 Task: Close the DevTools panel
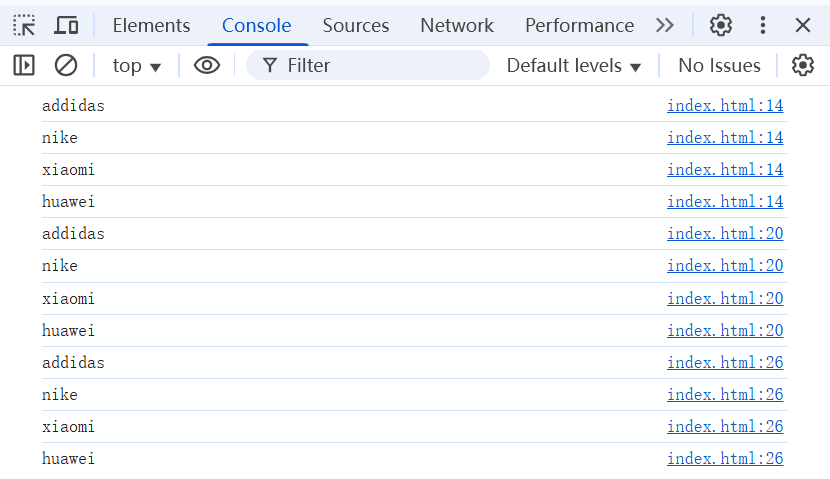pyautogui.click(x=803, y=25)
